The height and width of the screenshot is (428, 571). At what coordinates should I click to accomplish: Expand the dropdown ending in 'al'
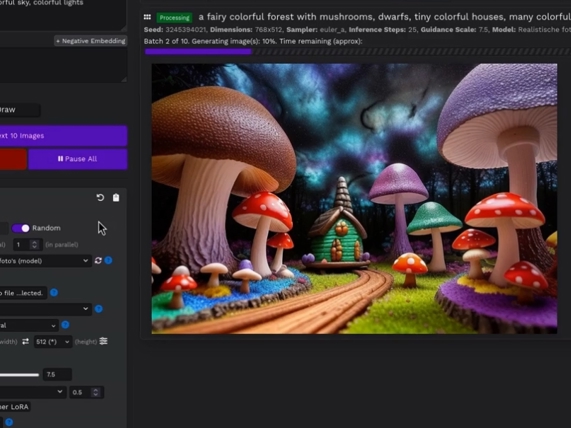pyautogui.click(x=29, y=325)
